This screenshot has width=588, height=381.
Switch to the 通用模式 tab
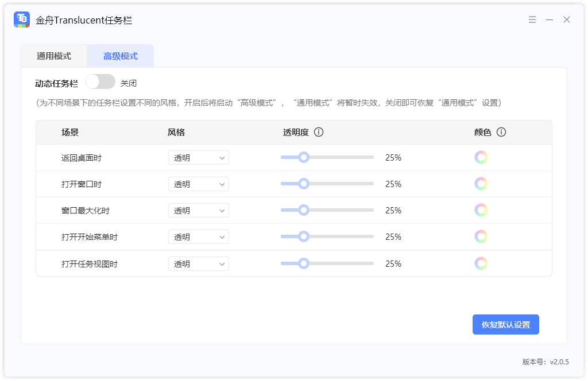(x=54, y=56)
